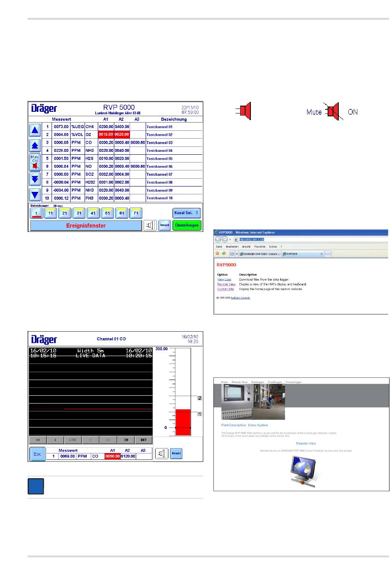392x569 pixels.
Task: Open the Ansicht menu
Action: [x=246, y=247]
